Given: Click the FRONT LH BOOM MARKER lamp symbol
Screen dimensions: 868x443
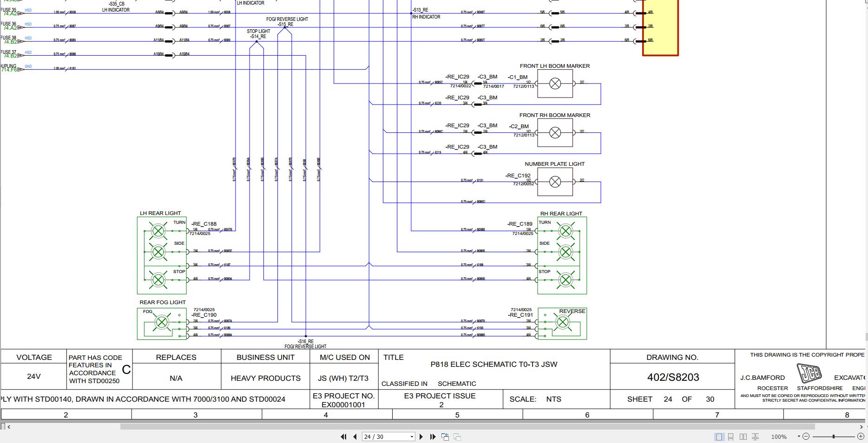Looking at the screenshot, I should [555, 84].
